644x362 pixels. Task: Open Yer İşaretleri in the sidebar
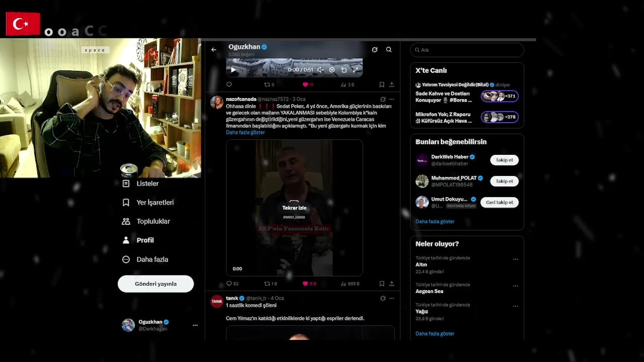(x=148, y=203)
